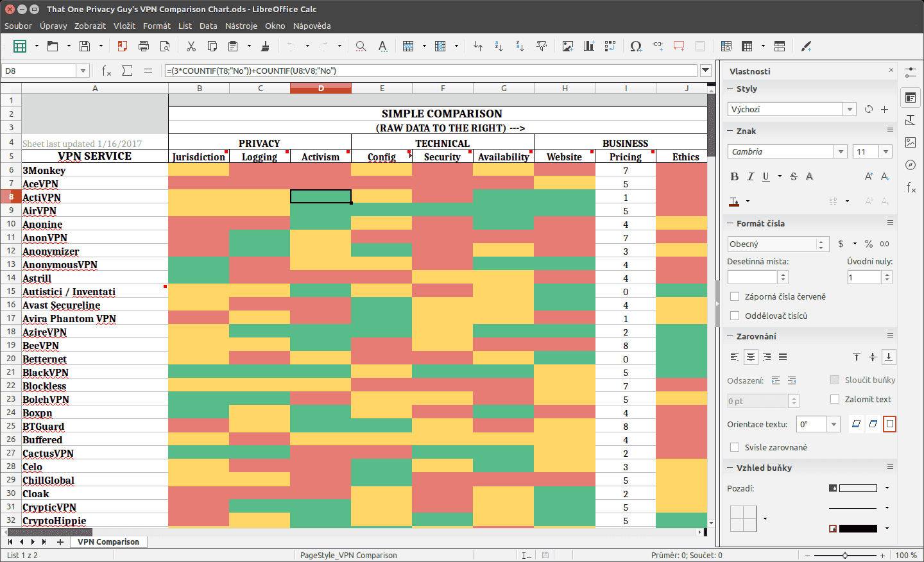Click the Save document icon
This screenshot has width=924, height=562.
click(x=85, y=46)
